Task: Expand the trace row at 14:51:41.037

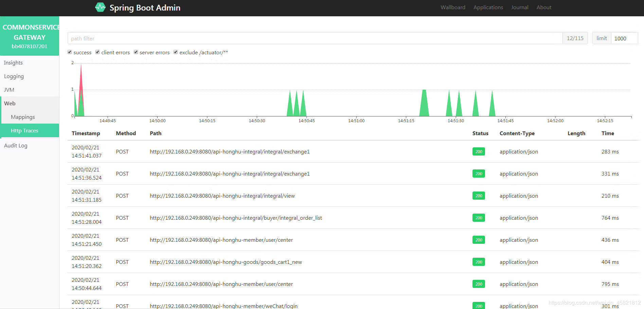Action: [353, 152]
